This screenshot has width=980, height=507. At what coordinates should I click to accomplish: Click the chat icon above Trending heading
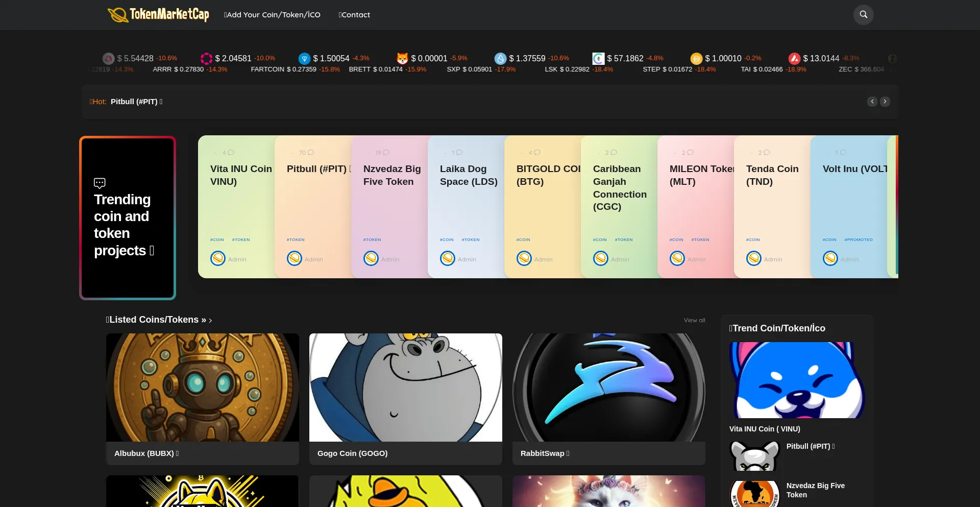[100, 183]
